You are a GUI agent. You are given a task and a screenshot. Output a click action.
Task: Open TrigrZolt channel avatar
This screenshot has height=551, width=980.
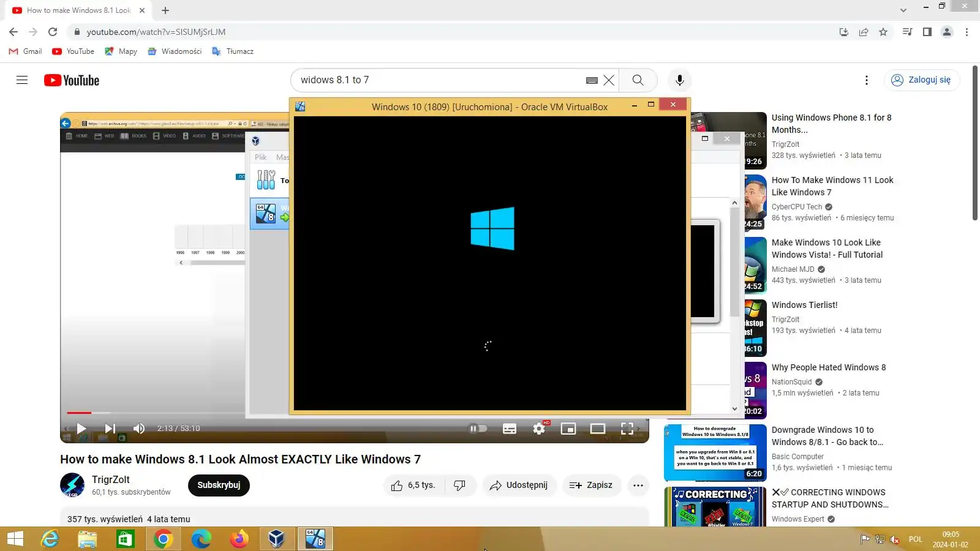point(72,485)
